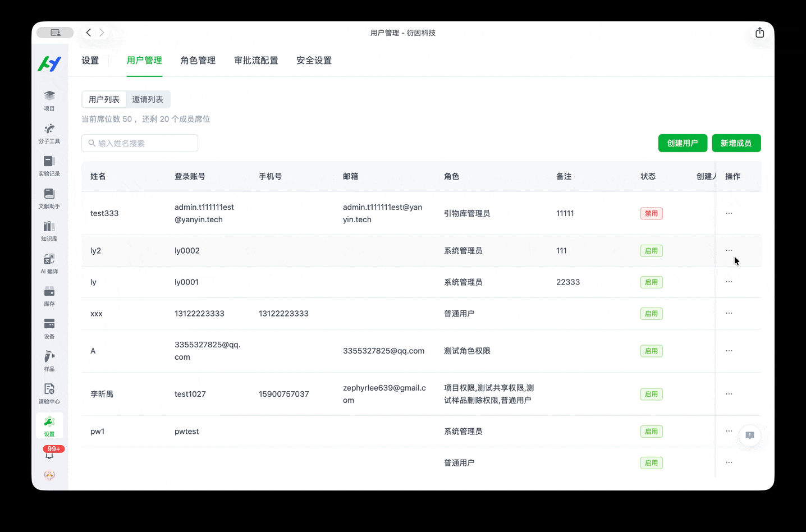Viewport: 806px width, 532px height.
Task: Open the actions menu for user xxx
Action: click(x=729, y=314)
